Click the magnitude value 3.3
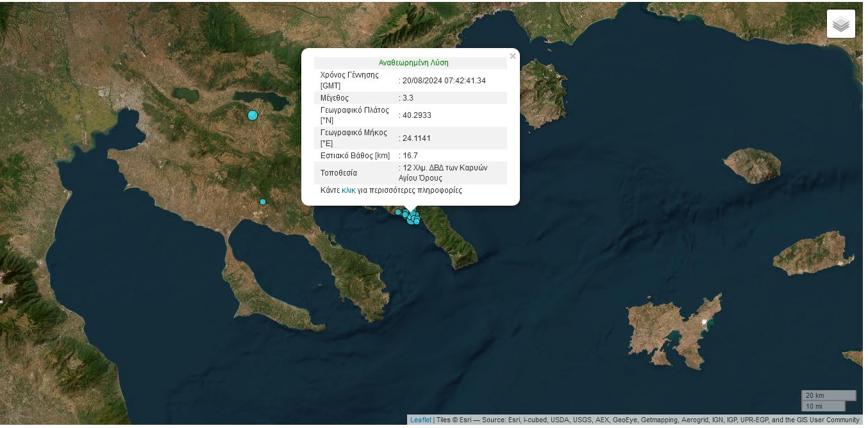Image resolution: width=868 pixels, height=428 pixels. pos(408,98)
